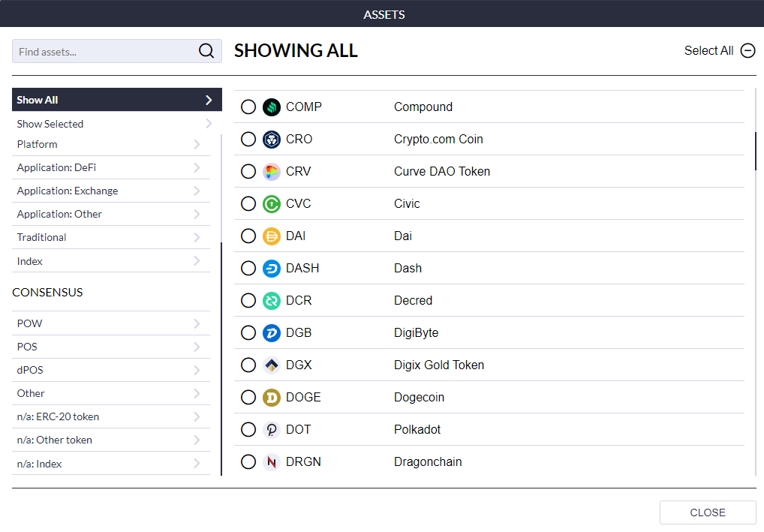Click the Dragonchain asset name
This screenshot has height=532, width=764.
(x=428, y=462)
